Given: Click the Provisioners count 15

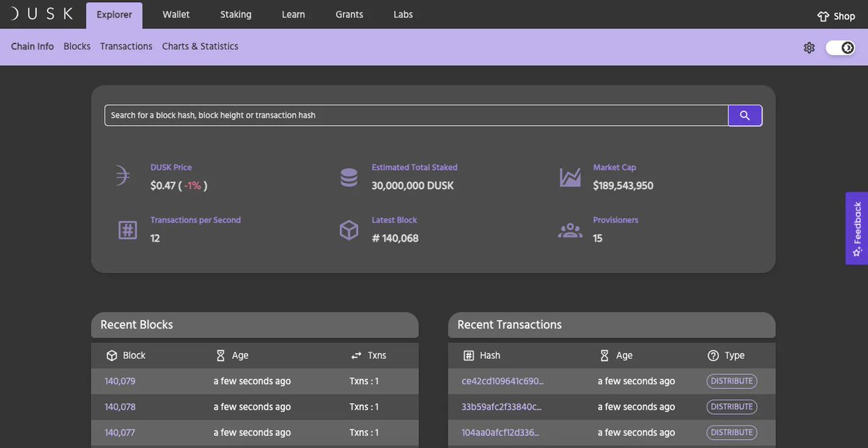Looking at the screenshot, I should click(x=597, y=239).
